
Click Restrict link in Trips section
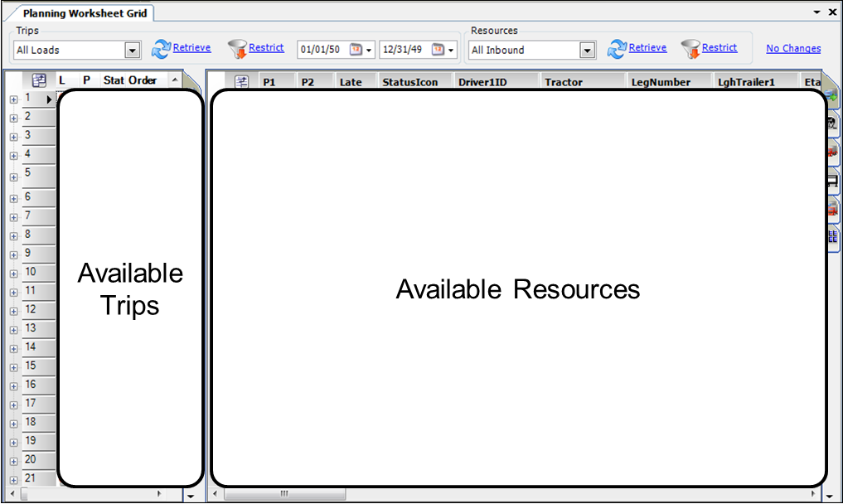tap(266, 47)
